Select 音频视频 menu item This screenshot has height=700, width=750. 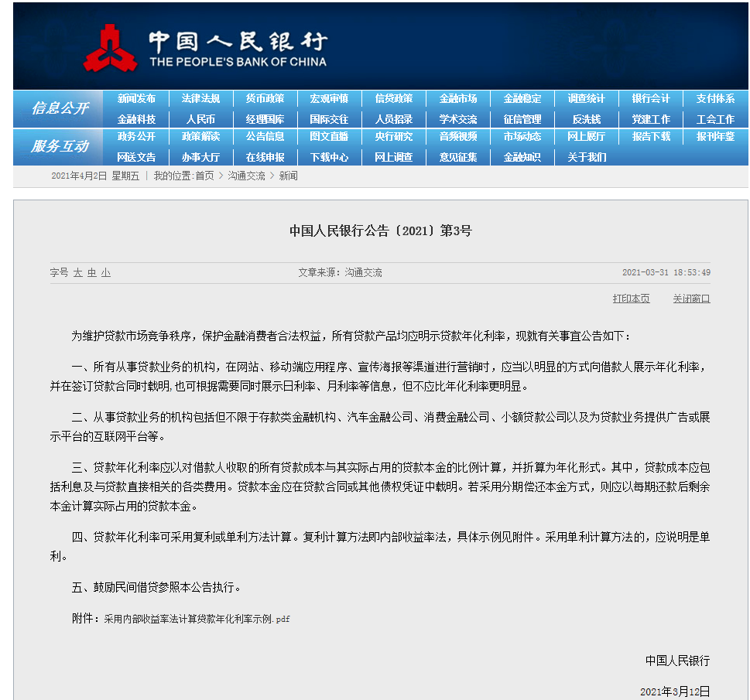[x=457, y=136]
